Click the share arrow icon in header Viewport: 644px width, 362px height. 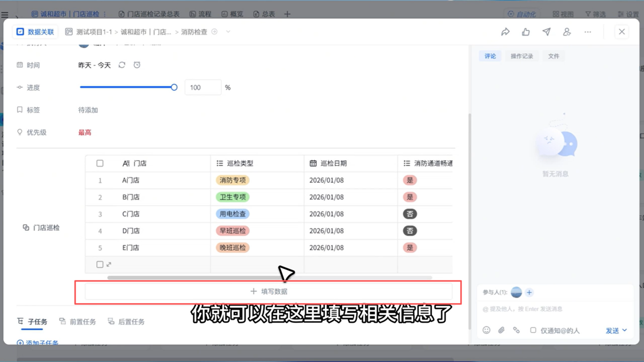point(505,32)
